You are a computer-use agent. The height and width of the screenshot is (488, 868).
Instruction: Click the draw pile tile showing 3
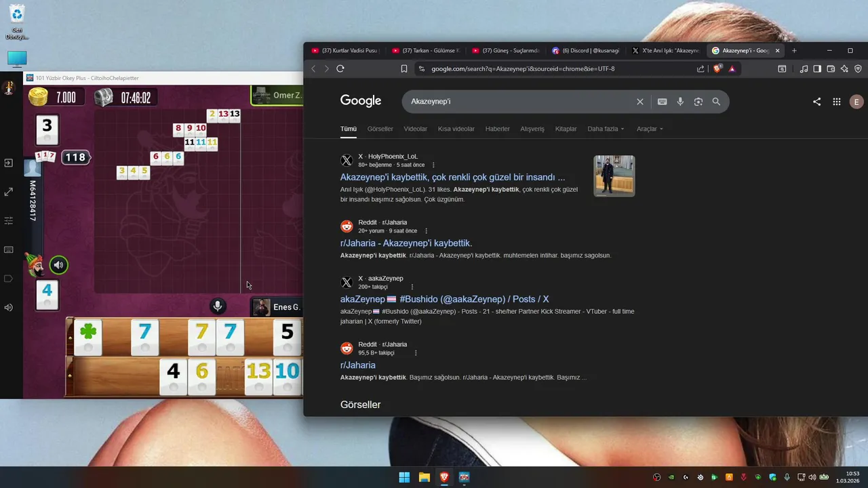47,130
